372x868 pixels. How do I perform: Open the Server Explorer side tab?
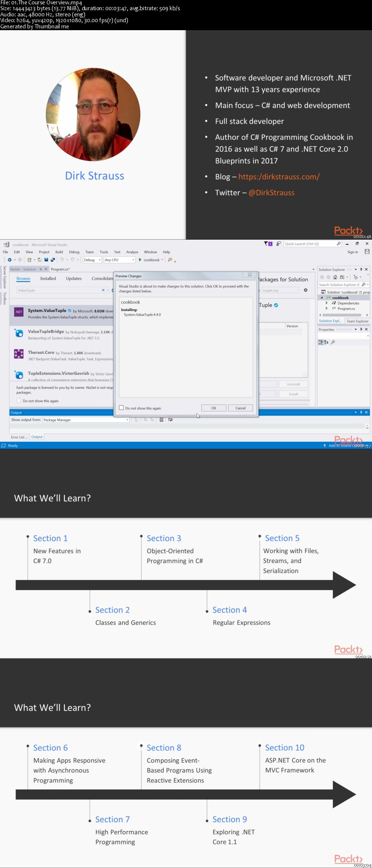coord(4,277)
